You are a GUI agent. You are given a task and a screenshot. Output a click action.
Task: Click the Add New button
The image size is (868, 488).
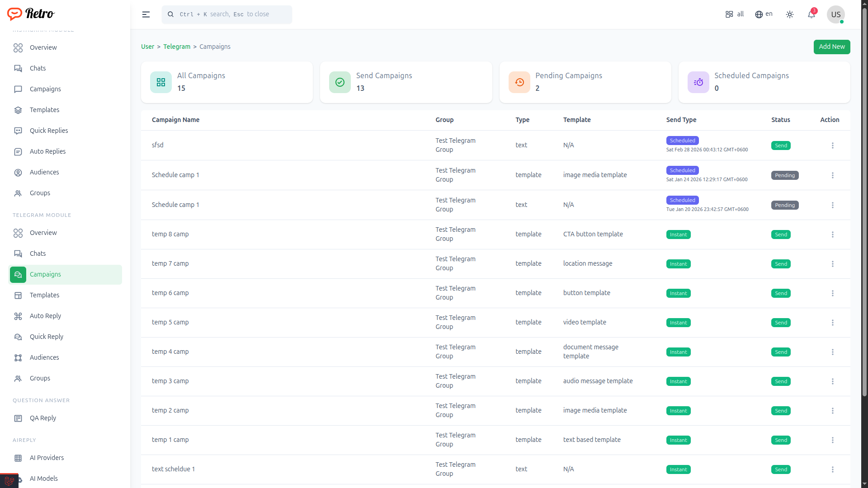point(831,47)
